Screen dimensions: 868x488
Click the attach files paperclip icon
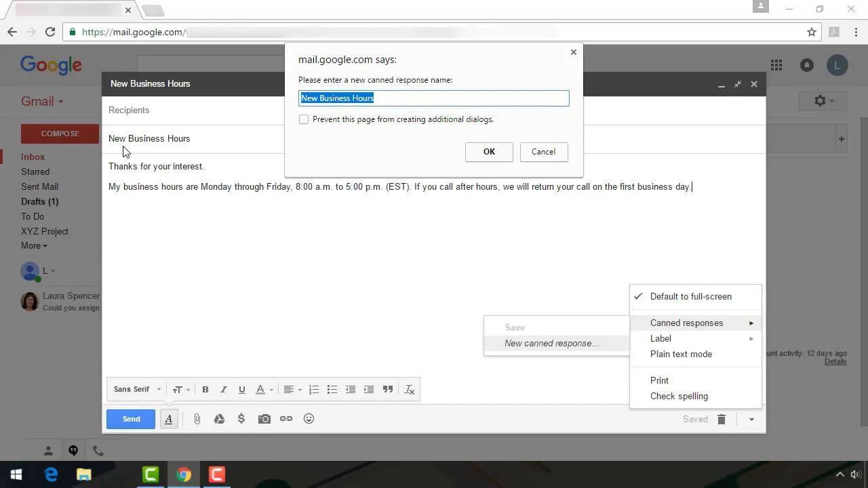[x=197, y=419]
